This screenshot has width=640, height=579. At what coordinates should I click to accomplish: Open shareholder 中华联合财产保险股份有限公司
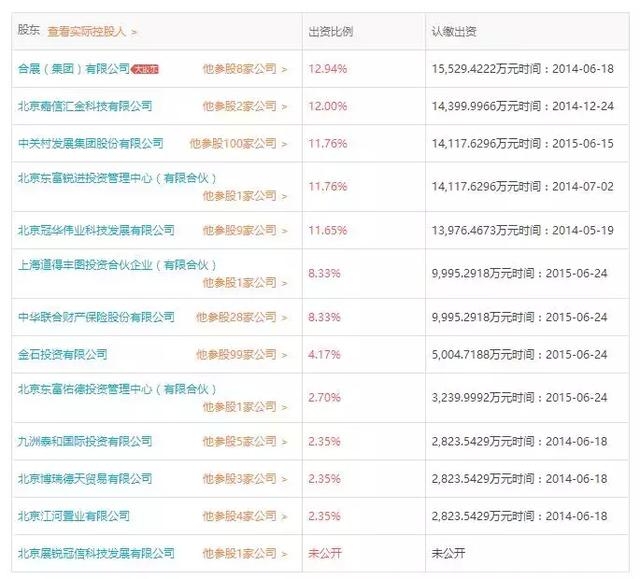pyautogui.click(x=96, y=317)
